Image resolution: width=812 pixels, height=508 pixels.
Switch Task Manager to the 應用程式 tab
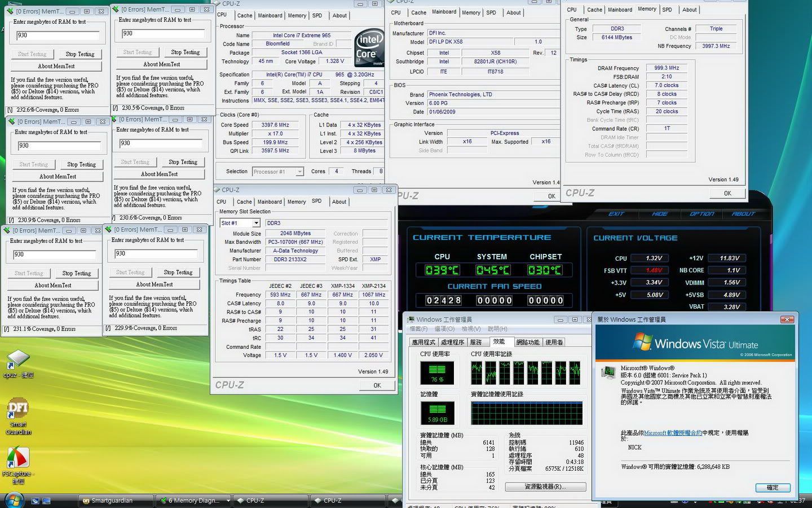[x=423, y=342]
